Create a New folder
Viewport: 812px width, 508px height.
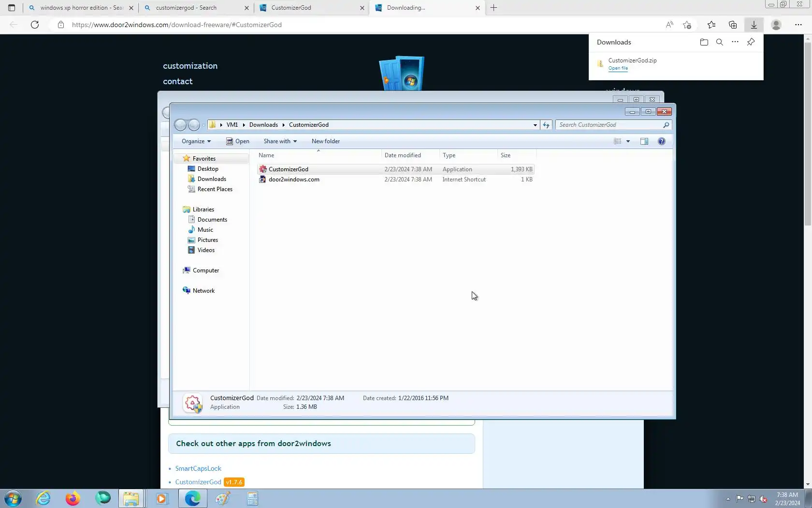coord(326,141)
